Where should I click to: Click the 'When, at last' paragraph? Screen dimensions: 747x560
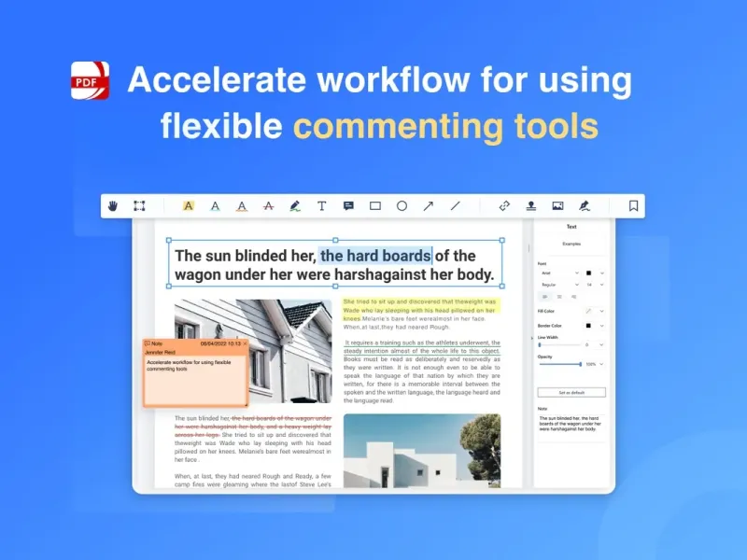[x=252, y=480]
